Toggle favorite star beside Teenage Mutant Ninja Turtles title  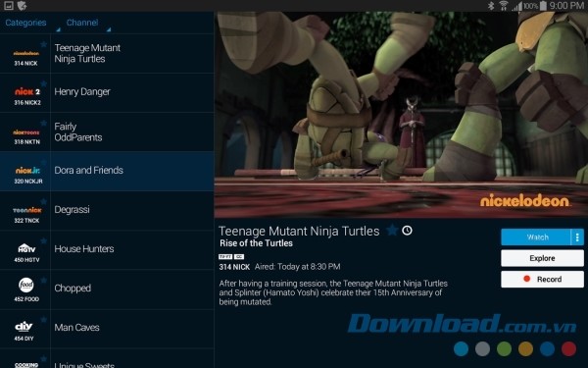(392, 230)
